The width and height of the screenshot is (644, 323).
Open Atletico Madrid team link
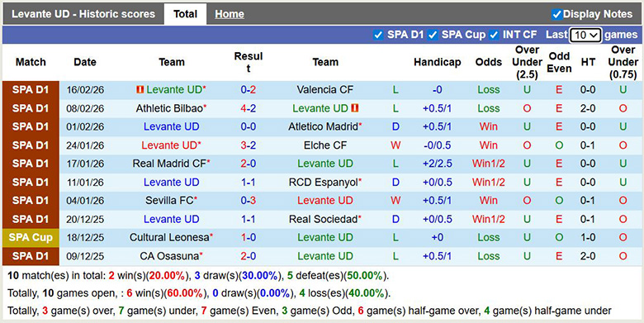[x=323, y=126]
